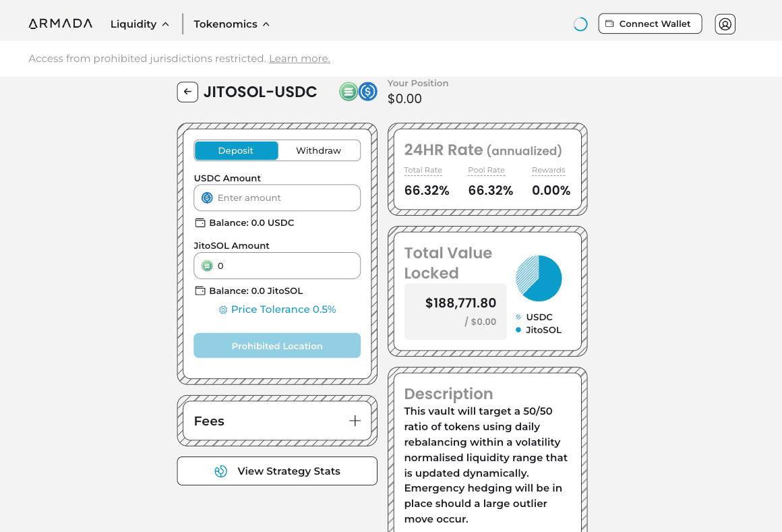Click the 0.00% rewards value

click(551, 190)
